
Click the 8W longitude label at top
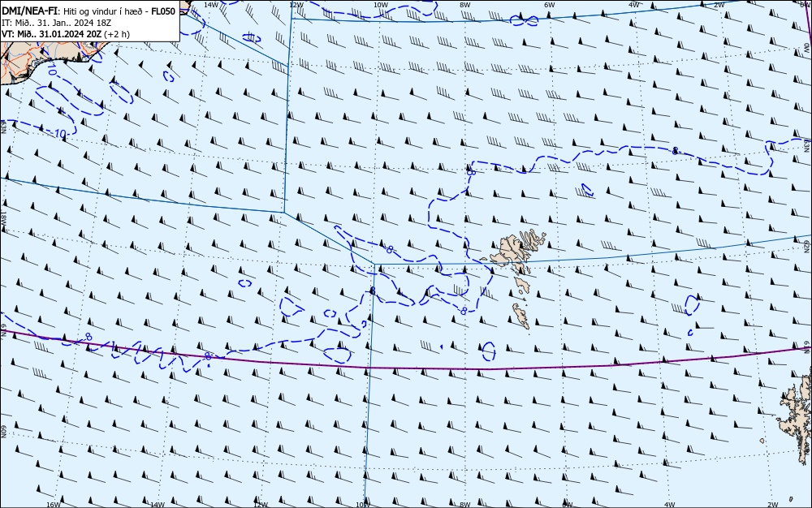[x=465, y=4]
